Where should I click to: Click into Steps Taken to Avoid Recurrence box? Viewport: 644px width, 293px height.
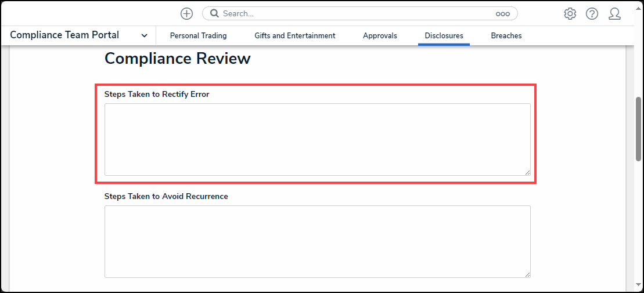(318, 242)
